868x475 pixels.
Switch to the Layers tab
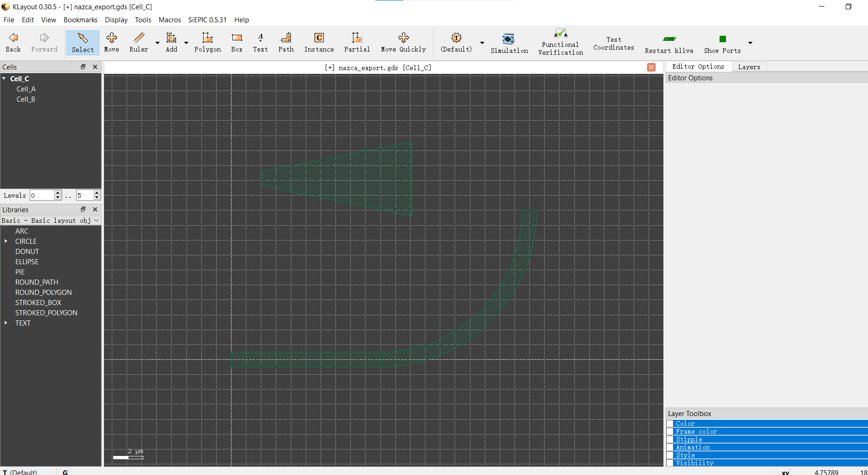pos(749,67)
